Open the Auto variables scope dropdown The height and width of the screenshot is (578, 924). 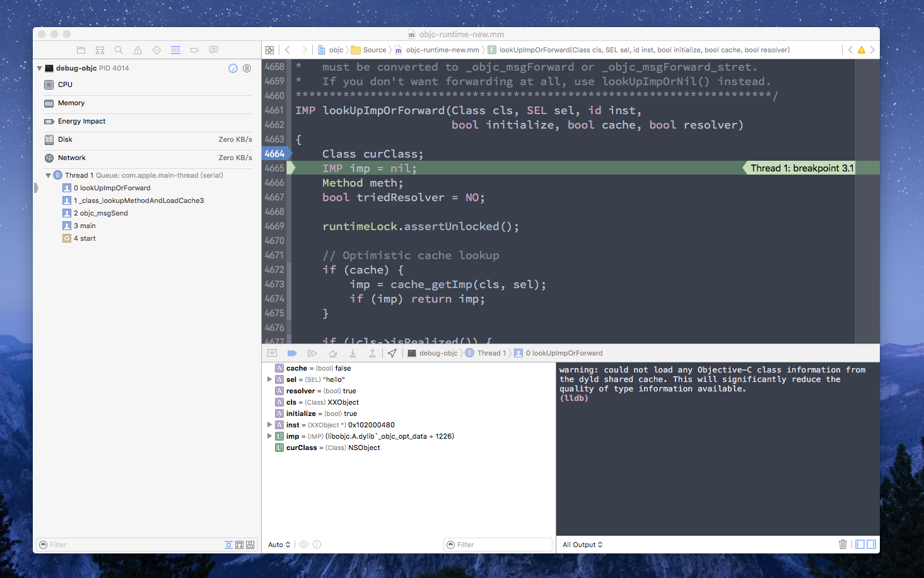279,545
